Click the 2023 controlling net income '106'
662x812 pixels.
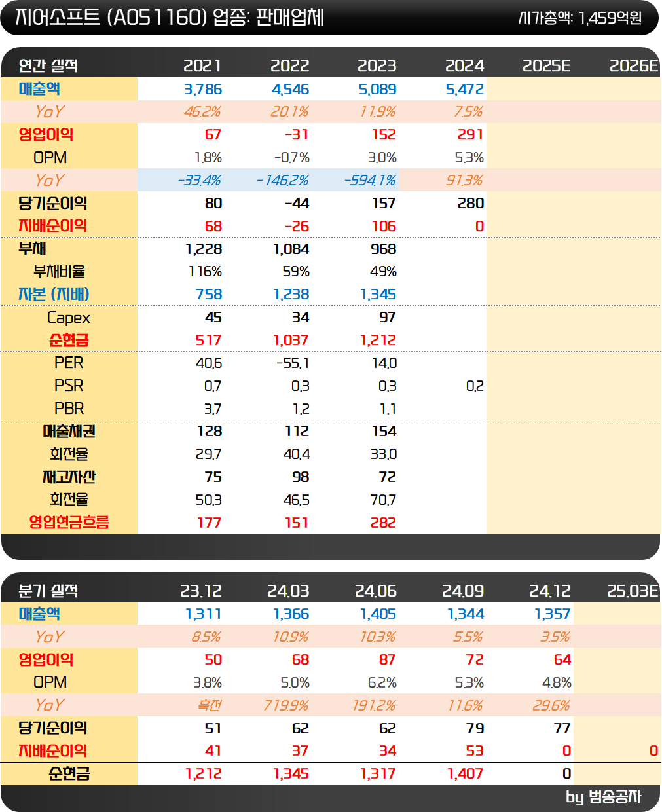click(384, 227)
